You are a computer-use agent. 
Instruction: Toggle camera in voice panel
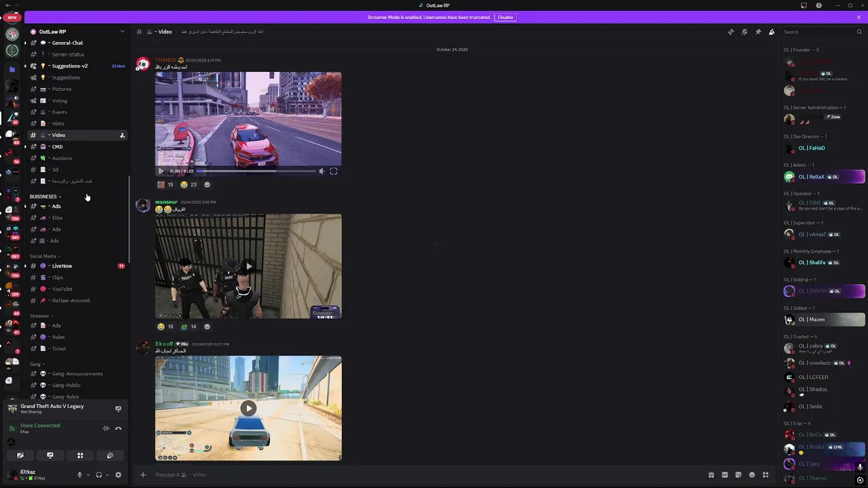point(20,455)
